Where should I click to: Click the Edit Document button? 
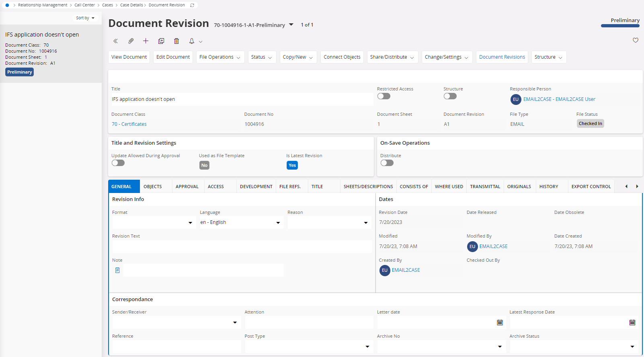(173, 57)
